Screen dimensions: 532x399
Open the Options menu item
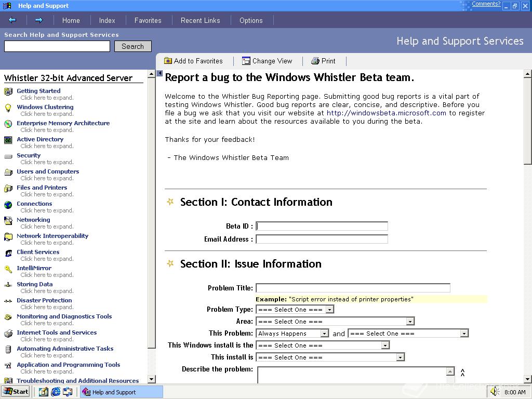(251, 20)
